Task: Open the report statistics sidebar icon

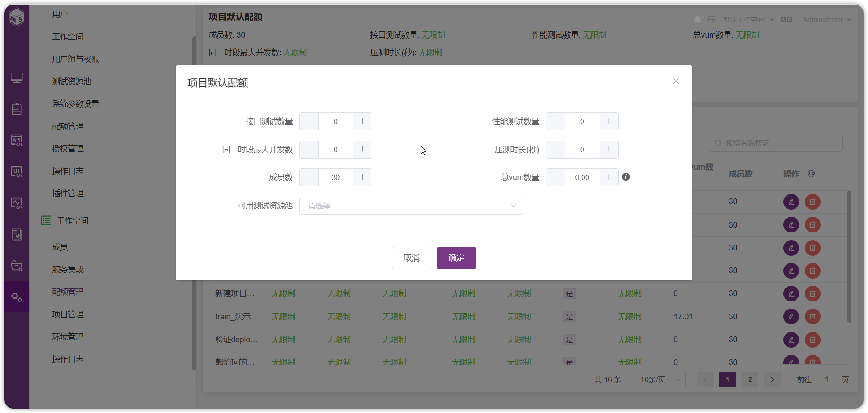Action: 17,234
